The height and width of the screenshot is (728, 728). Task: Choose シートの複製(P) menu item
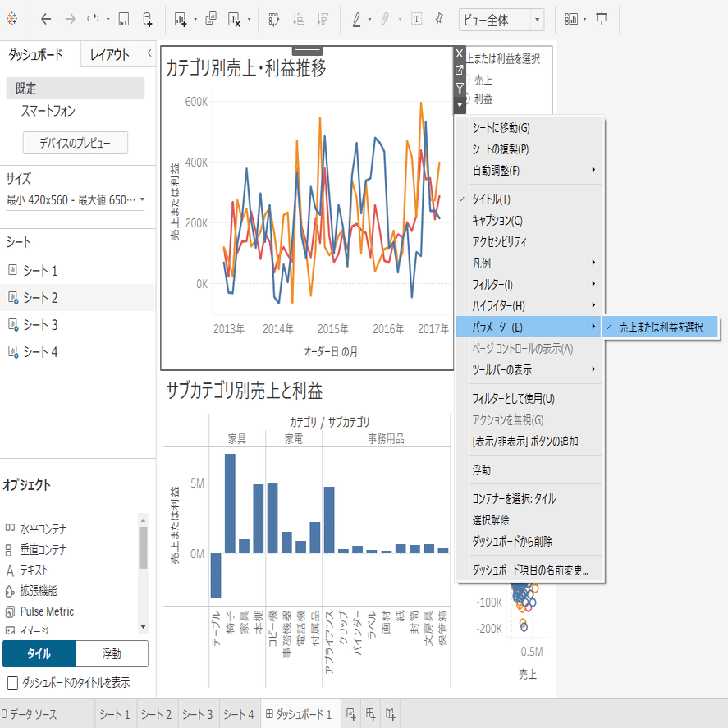point(529,149)
